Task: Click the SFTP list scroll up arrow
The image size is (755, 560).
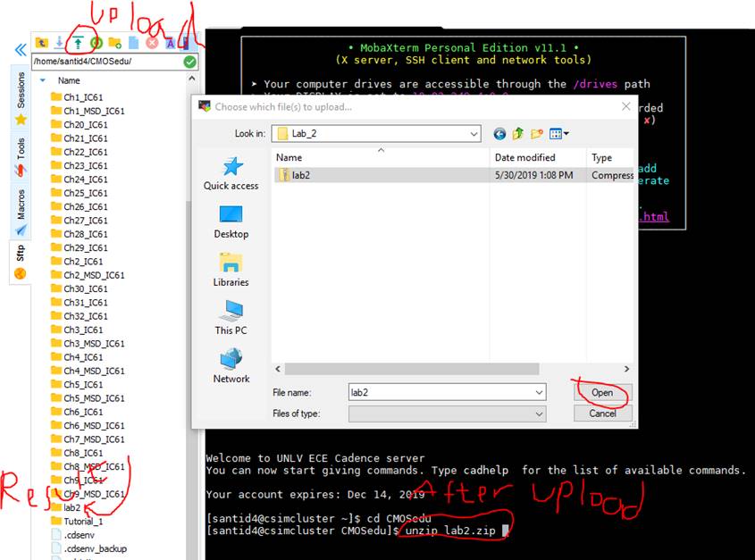Action: 191,78
